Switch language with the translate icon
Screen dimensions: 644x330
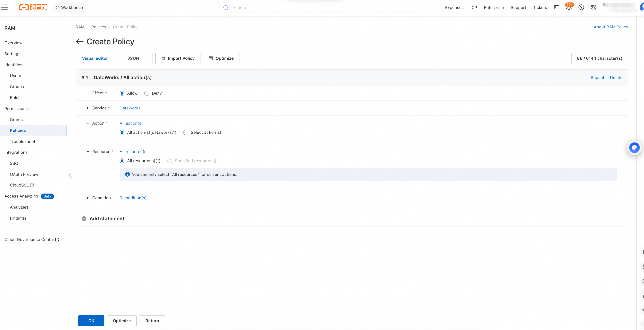point(593,7)
